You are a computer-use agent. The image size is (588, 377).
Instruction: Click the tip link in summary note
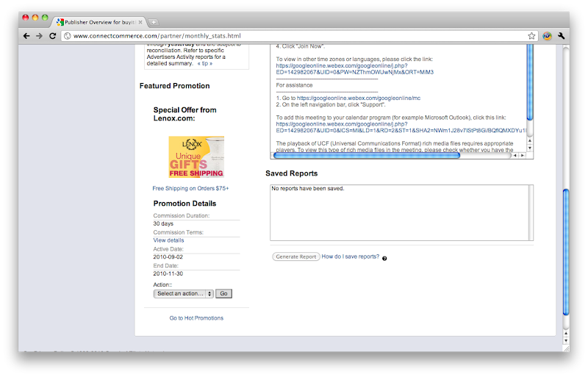pos(205,63)
